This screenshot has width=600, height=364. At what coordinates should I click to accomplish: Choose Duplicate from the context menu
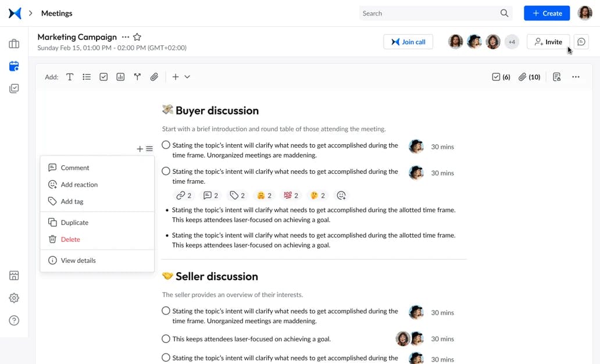[x=74, y=222]
